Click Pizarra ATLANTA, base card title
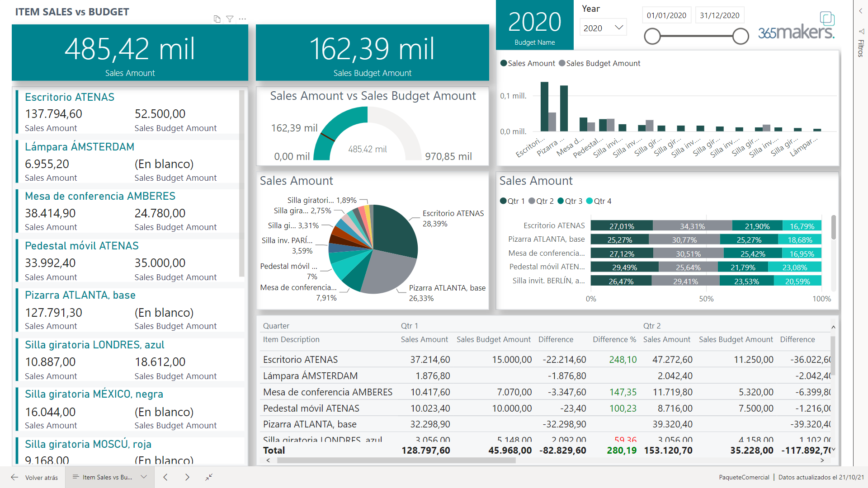868x488 pixels. [80, 295]
